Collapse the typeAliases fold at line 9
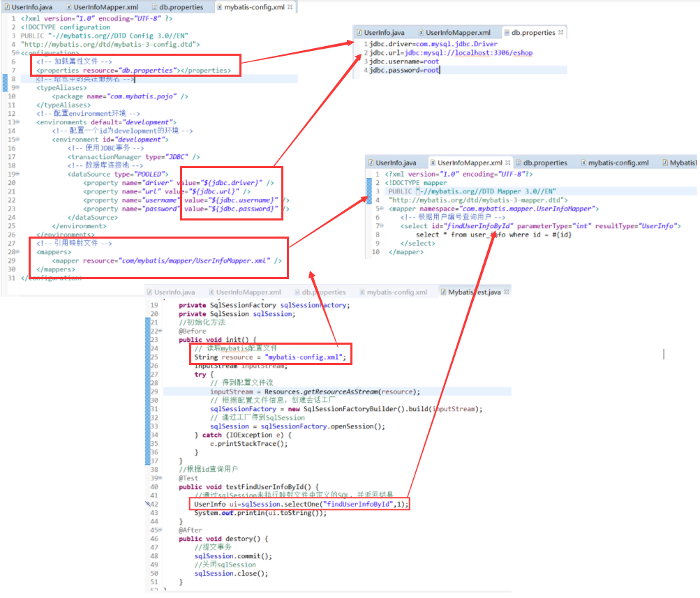 click(x=17, y=87)
